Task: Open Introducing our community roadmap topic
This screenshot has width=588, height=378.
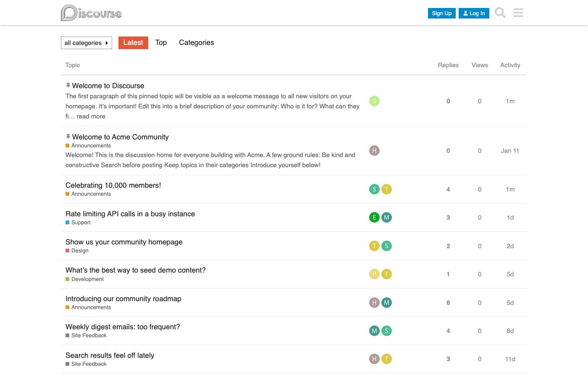Action: [123, 299]
